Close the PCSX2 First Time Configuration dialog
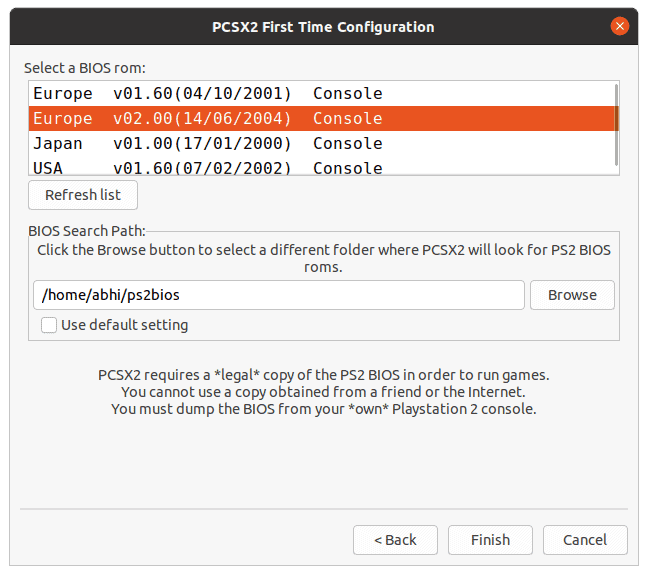 click(619, 26)
